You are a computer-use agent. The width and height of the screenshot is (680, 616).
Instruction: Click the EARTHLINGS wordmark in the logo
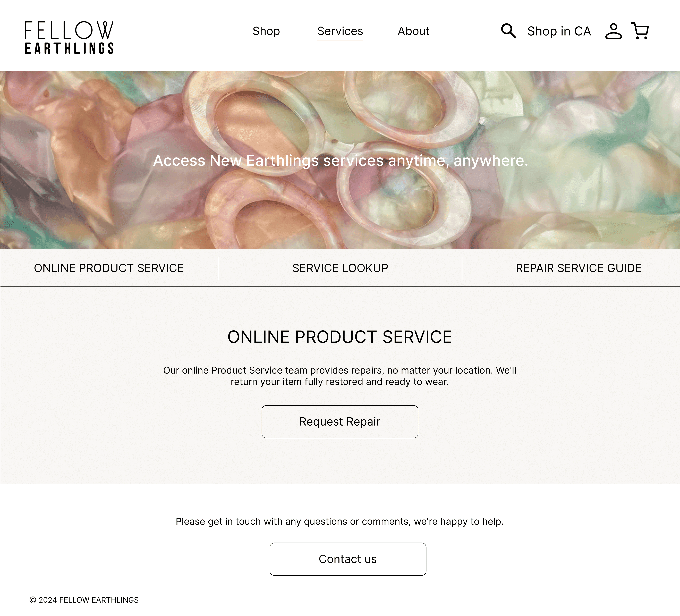[x=69, y=48]
